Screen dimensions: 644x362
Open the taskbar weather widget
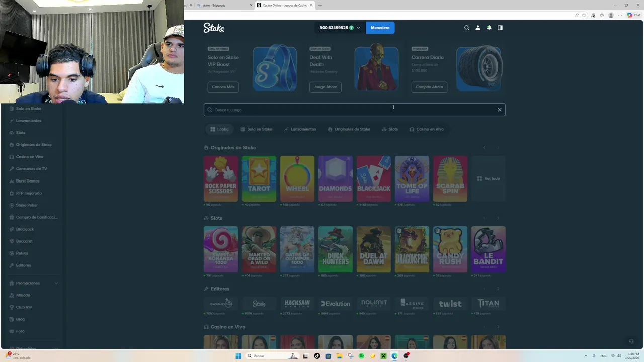point(18,355)
